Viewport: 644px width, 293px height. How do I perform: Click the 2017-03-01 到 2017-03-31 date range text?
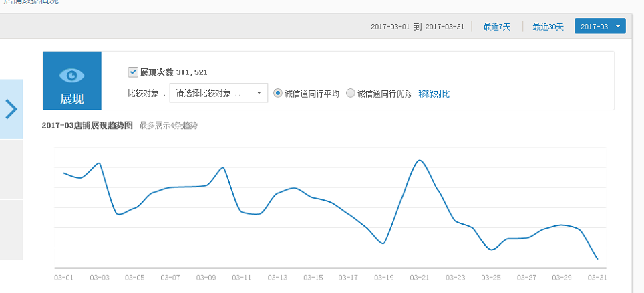pos(417,27)
